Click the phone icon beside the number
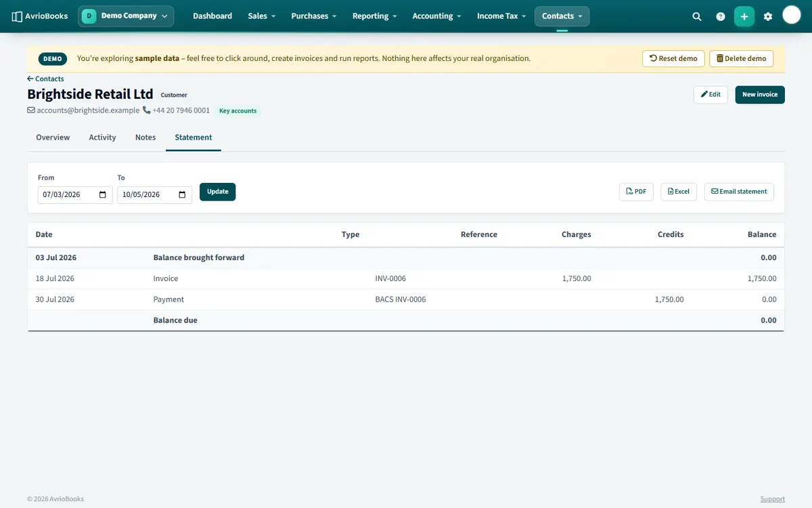 [x=146, y=110]
